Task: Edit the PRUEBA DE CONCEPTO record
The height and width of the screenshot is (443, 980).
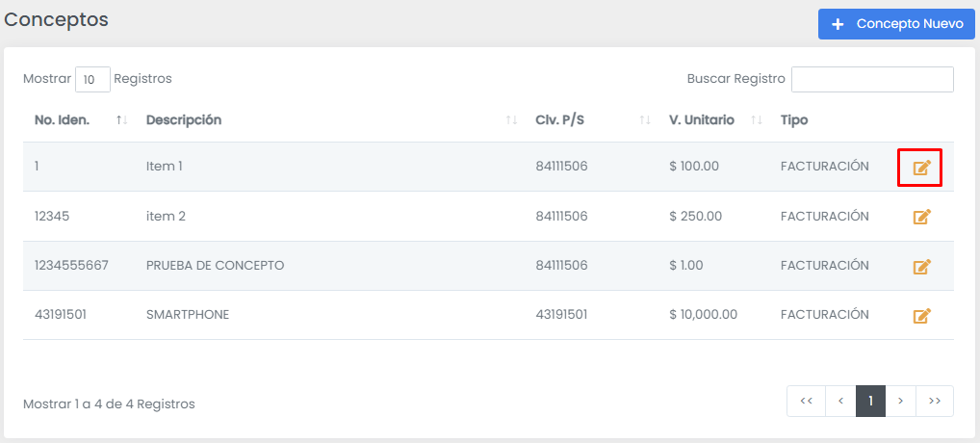Action: pyautogui.click(x=922, y=267)
